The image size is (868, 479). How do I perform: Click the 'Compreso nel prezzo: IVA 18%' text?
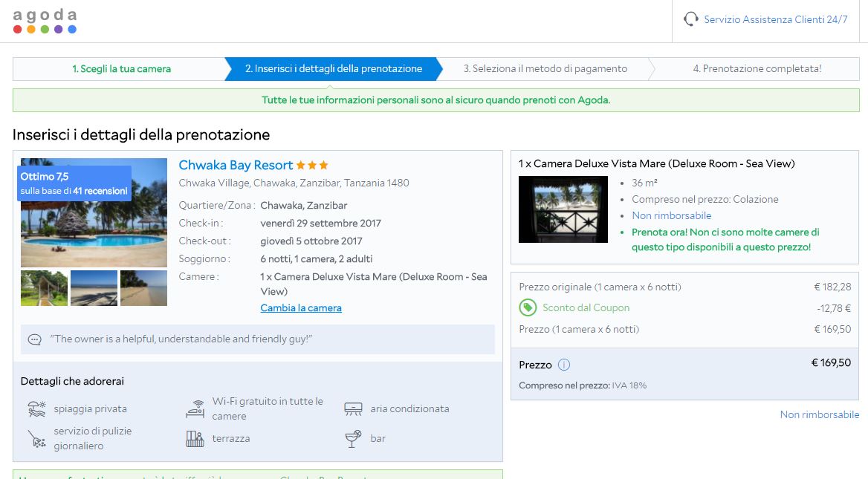(583, 385)
